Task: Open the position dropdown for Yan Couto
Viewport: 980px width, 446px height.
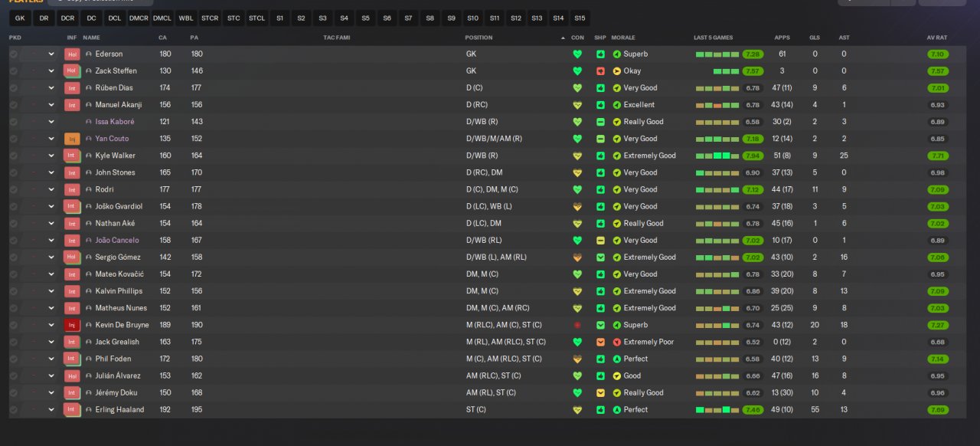Action: 51,139
